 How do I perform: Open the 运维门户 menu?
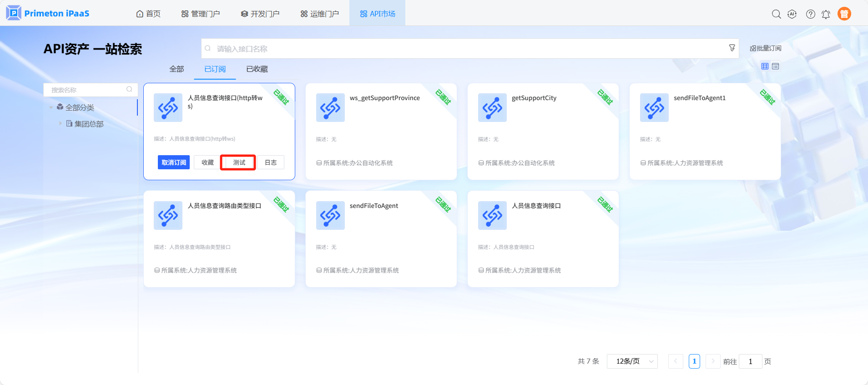click(x=319, y=14)
